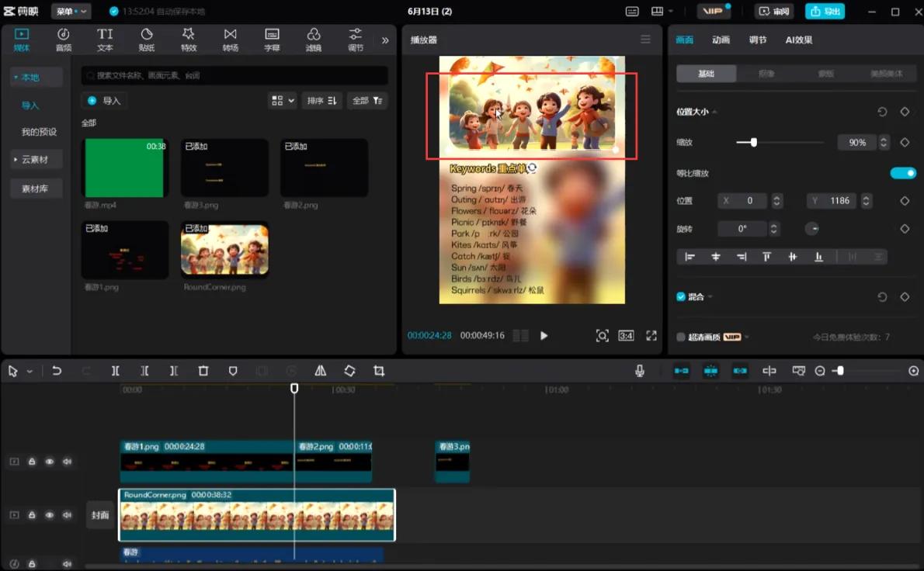Click the 缩放 scale slider handle
Image resolution: width=924 pixels, height=571 pixels.
753,142
